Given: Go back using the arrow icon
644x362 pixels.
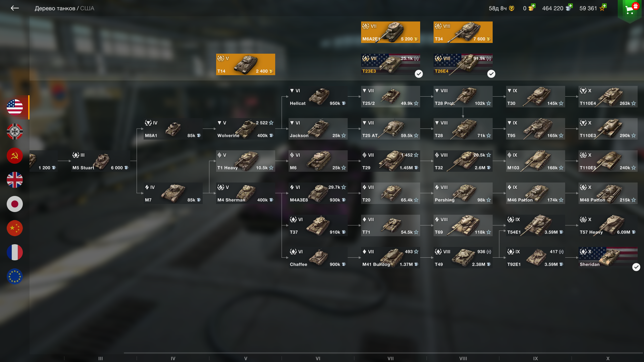Looking at the screenshot, I should click(x=14, y=8).
